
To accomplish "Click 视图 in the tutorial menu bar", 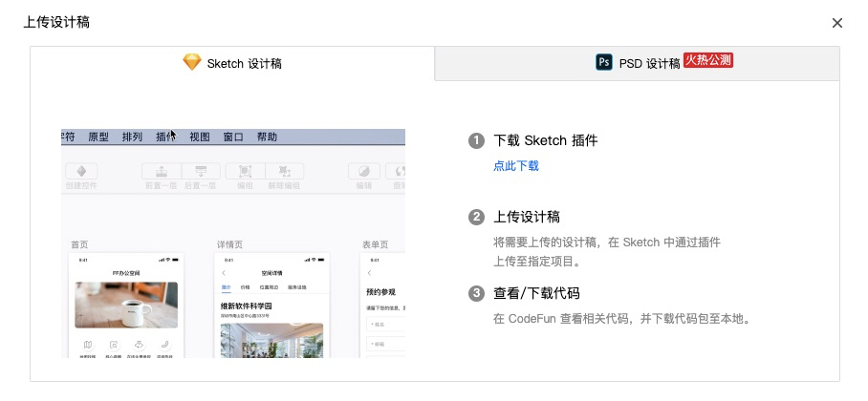I will (200, 137).
